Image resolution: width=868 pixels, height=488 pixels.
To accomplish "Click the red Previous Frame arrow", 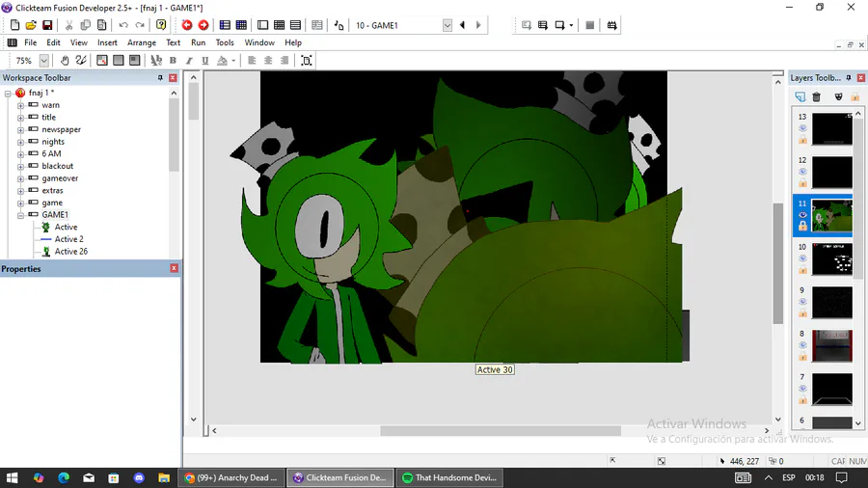I will pos(187,25).
